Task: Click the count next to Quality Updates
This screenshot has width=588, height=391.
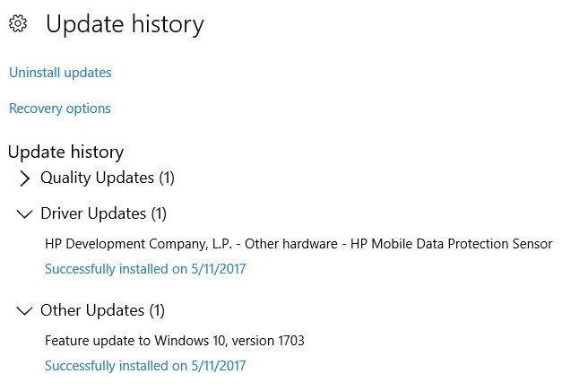Action: (167, 178)
